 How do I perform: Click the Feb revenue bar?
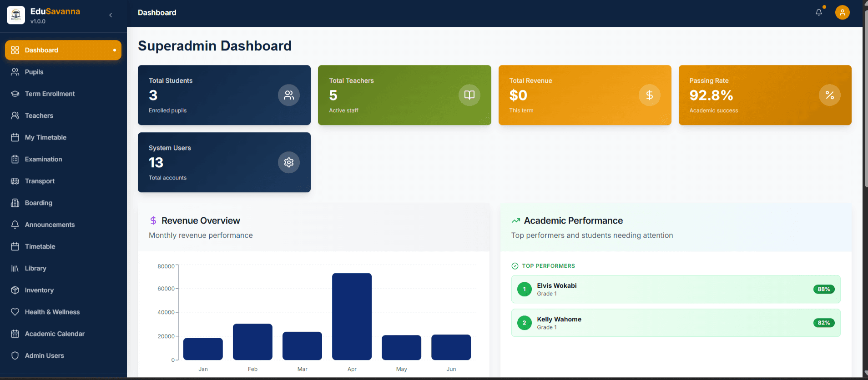point(252,342)
